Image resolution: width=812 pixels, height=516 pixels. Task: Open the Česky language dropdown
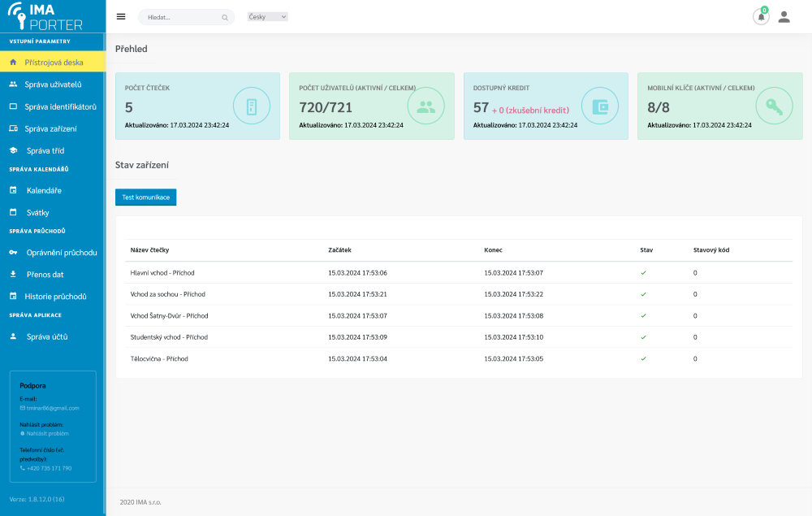(267, 17)
